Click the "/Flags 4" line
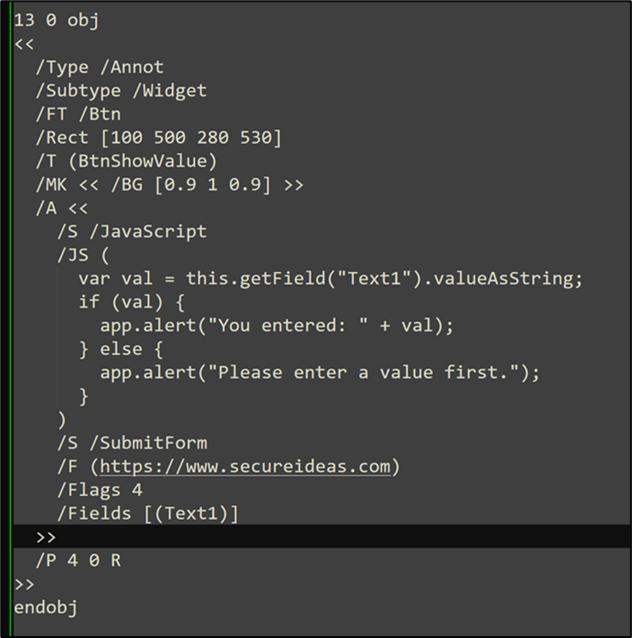The image size is (632, 638). (x=99, y=490)
